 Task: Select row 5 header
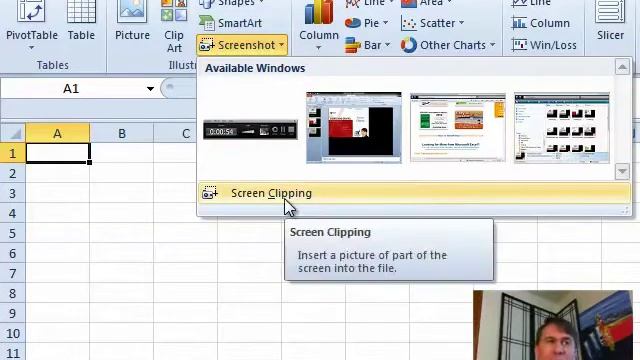pyautogui.click(x=13, y=233)
